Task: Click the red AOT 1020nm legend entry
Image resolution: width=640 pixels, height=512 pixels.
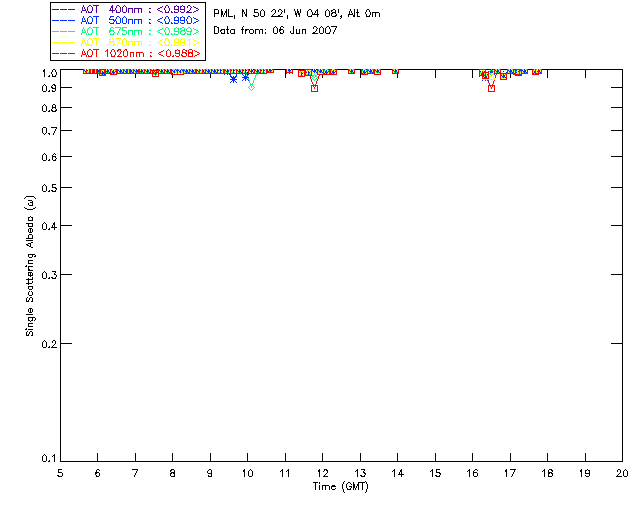Action: tap(126, 53)
